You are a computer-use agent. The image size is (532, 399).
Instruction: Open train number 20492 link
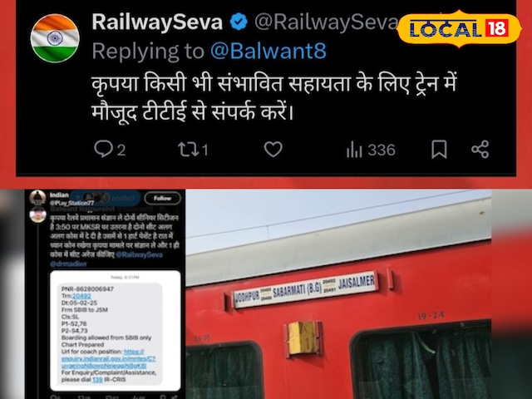point(81,296)
